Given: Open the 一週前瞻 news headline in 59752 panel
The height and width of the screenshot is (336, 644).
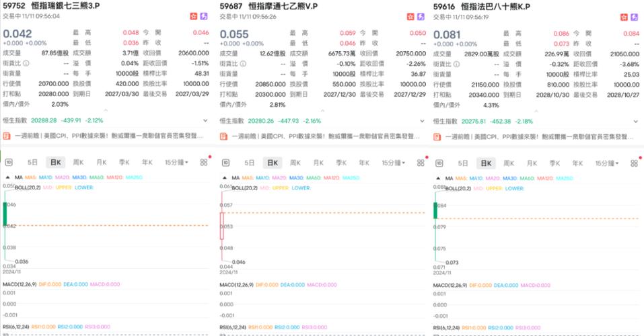Looking at the screenshot, I should [109, 136].
